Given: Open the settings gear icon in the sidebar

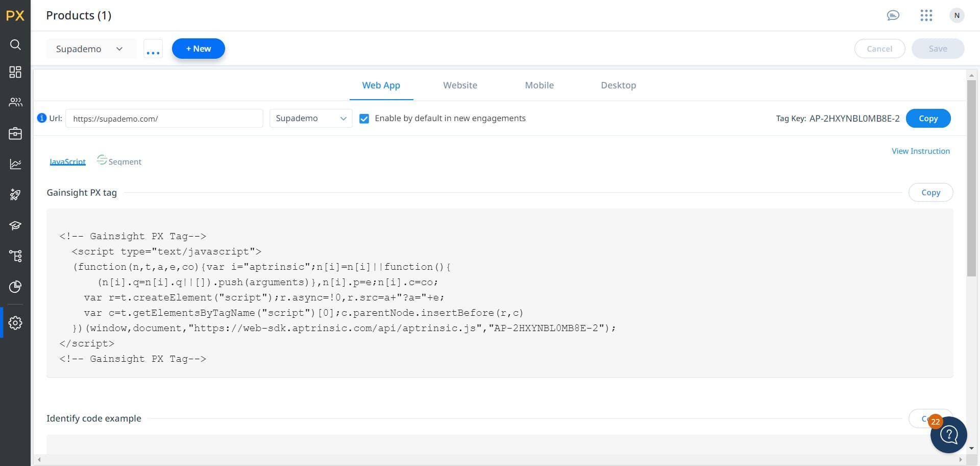Looking at the screenshot, I should tap(15, 323).
